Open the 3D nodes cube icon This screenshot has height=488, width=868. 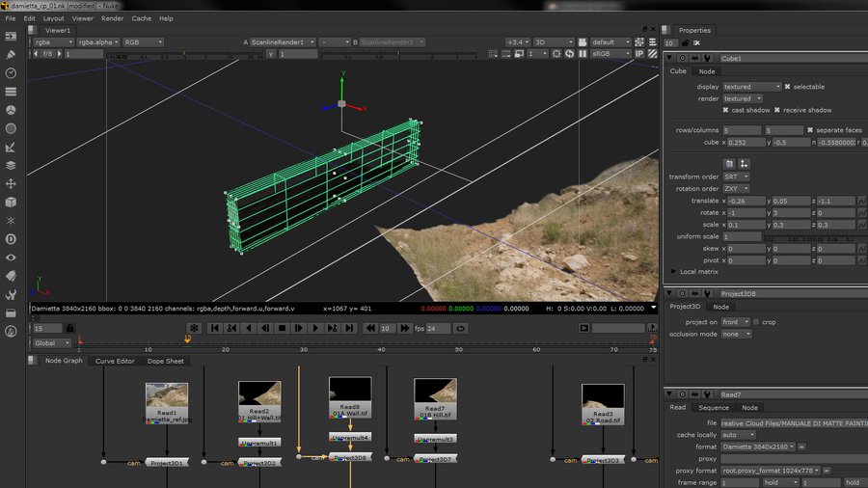(x=11, y=203)
